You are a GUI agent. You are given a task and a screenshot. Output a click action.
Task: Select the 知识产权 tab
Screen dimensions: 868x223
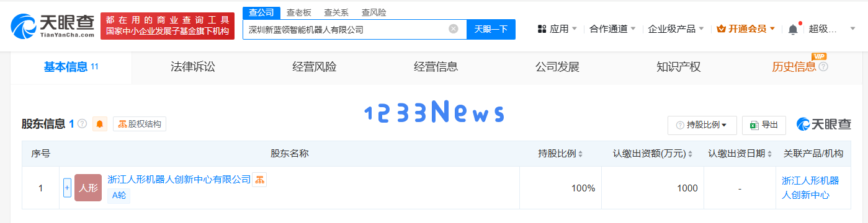click(x=679, y=67)
